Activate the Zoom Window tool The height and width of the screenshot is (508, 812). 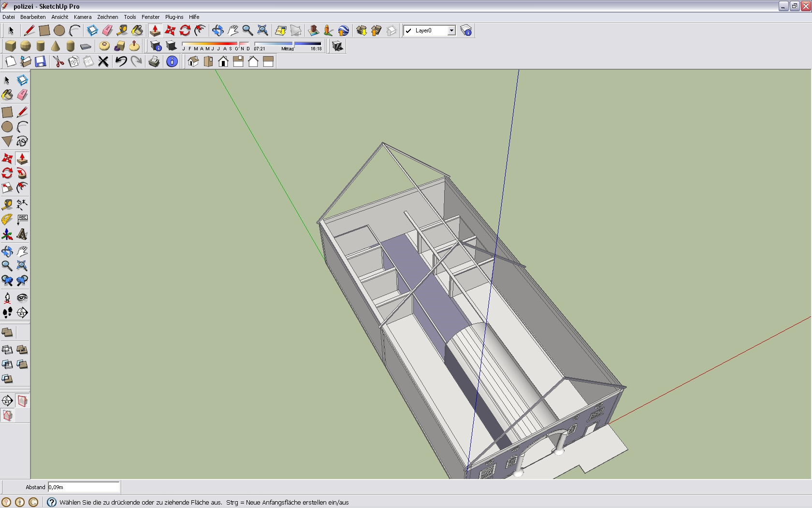22,266
